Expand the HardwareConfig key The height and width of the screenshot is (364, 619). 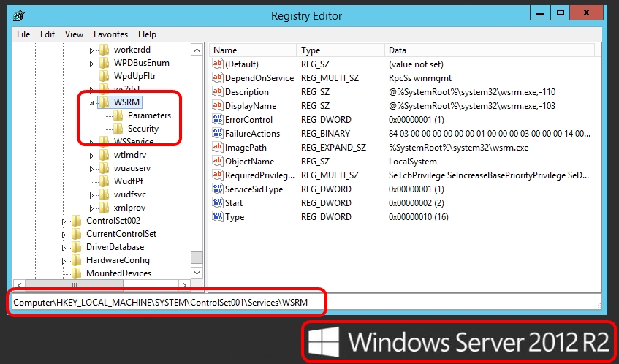click(64, 261)
